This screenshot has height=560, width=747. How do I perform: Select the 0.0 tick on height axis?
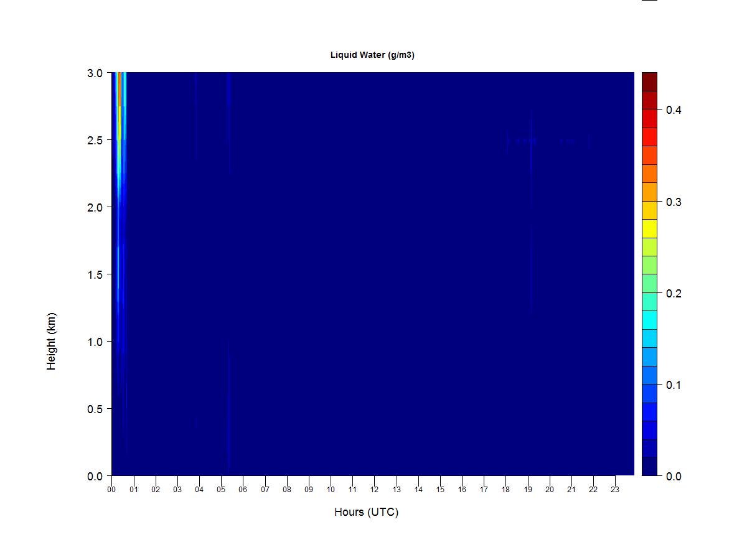coord(95,476)
